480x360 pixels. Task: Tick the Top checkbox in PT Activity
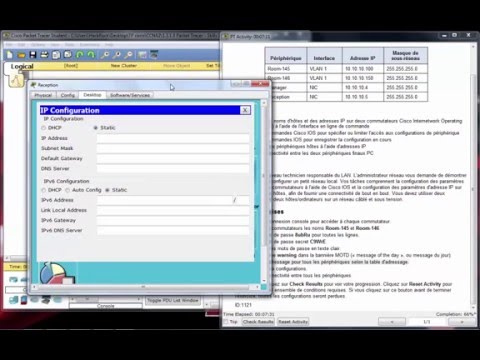click(226, 322)
